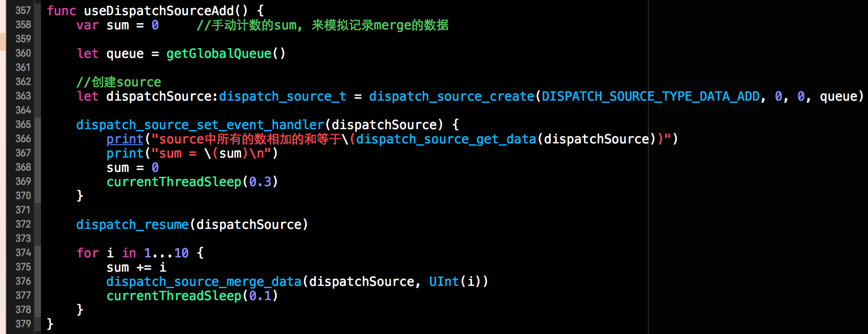Click the underlined print call on line 366
The width and height of the screenshot is (868, 334).
pos(125,139)
